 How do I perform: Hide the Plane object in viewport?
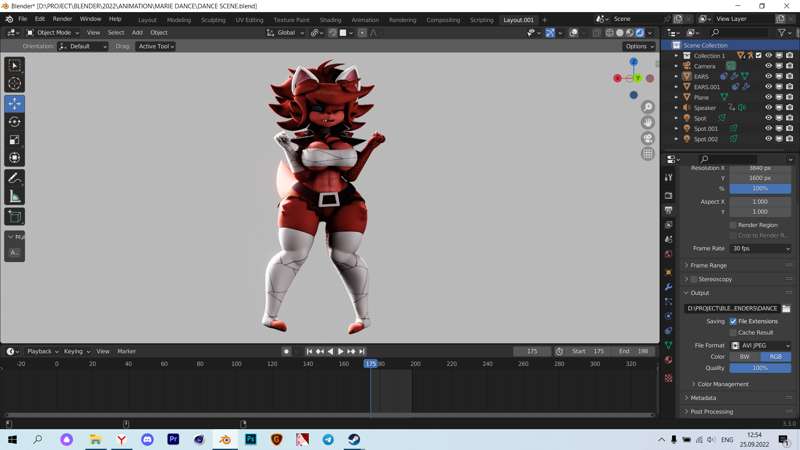pyautogui.click(x=768, y=97)
